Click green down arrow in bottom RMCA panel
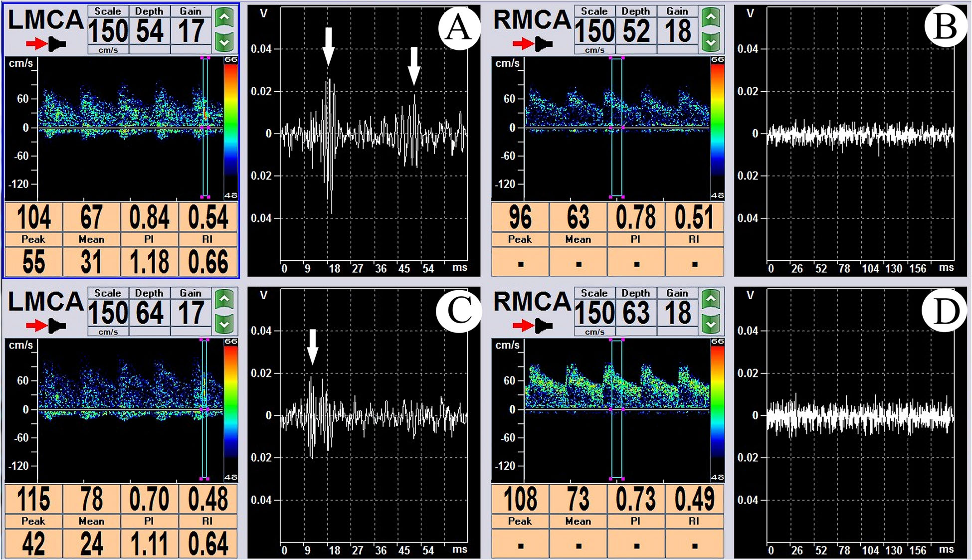Image resolution: width=972 pixels, height=560 pixels. [x=711, y=324]
